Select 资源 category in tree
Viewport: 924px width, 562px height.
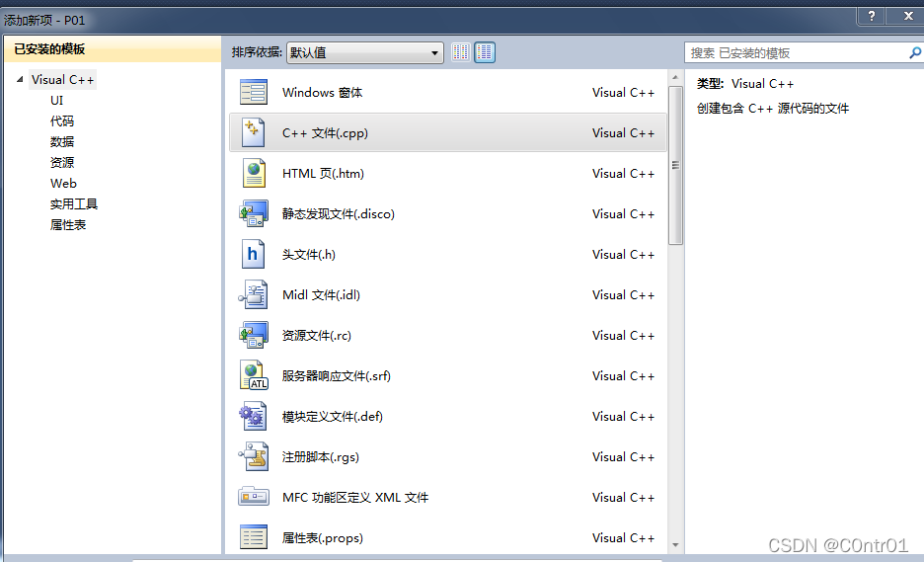coord(62,162)
